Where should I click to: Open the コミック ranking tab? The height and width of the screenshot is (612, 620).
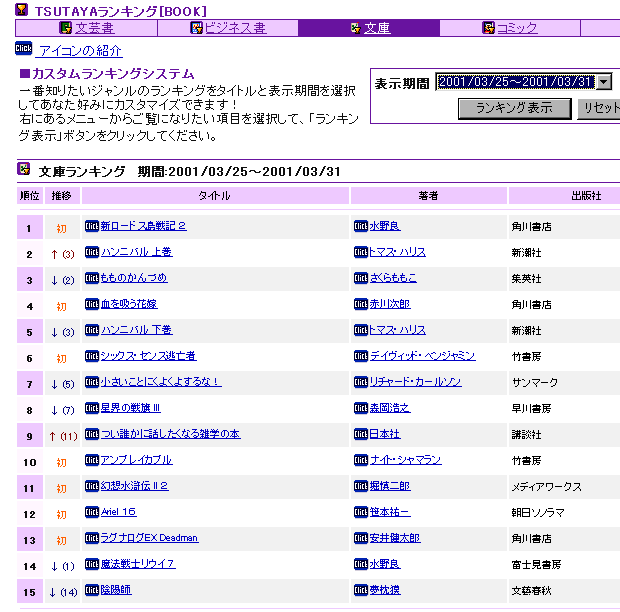click(x=517, y=28)
